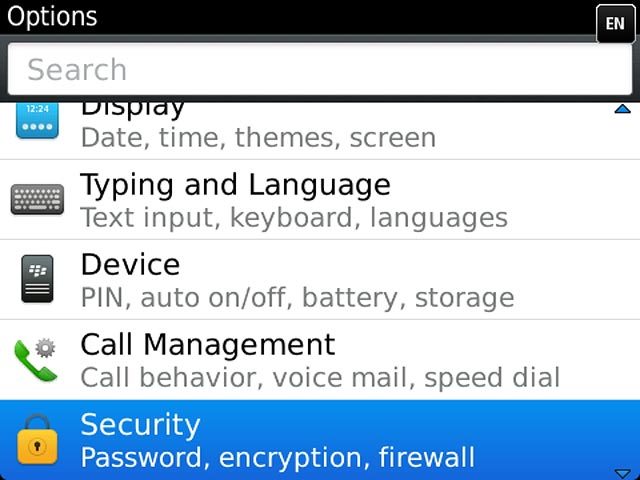This screenshot has height=480, width=640.
Task: Open the Display options row
Action: pyautogui.click(x=320, y=131)
